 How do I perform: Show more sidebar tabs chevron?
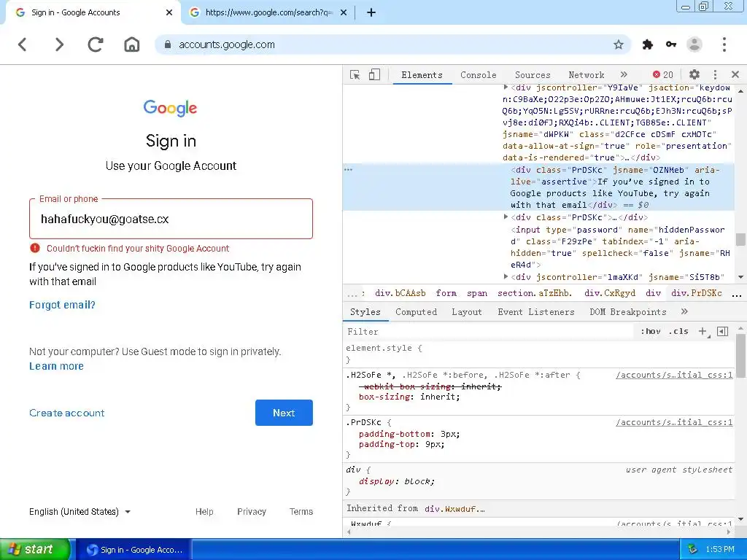point(684,312)
